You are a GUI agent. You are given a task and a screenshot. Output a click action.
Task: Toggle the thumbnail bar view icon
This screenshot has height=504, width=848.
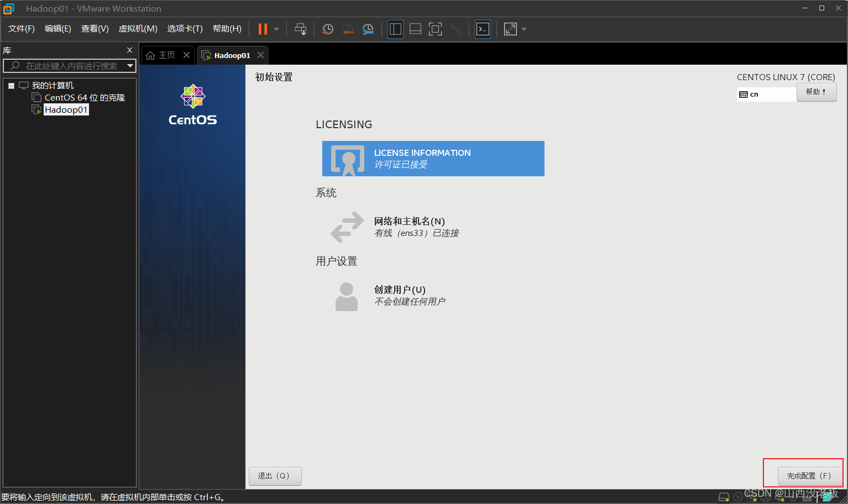tap(415, 29)
